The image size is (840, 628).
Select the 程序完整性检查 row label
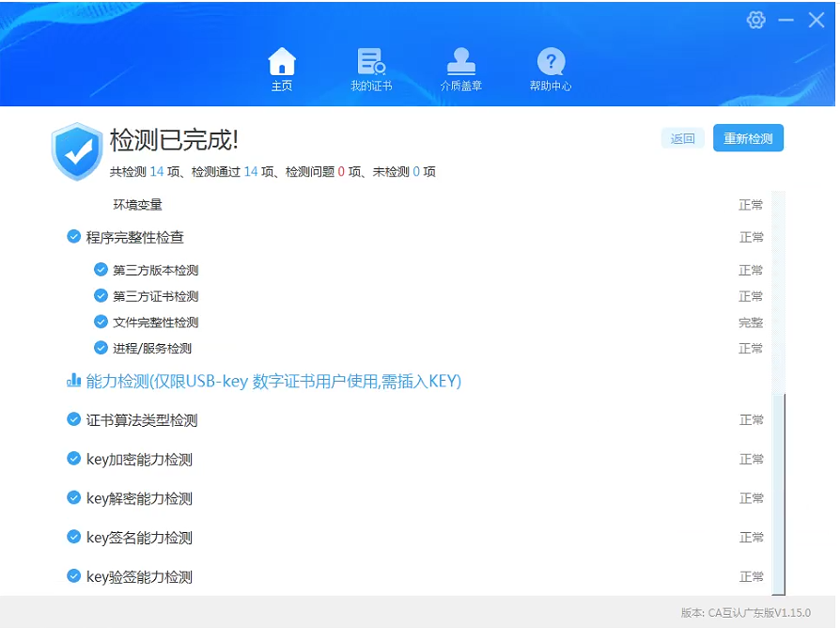click(x=135, y=237)
